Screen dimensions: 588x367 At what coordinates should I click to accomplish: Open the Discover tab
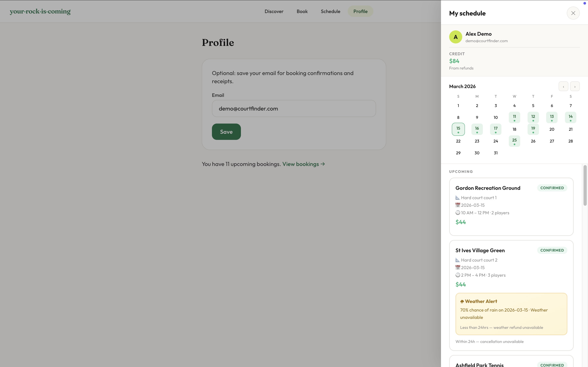(274, 11)
